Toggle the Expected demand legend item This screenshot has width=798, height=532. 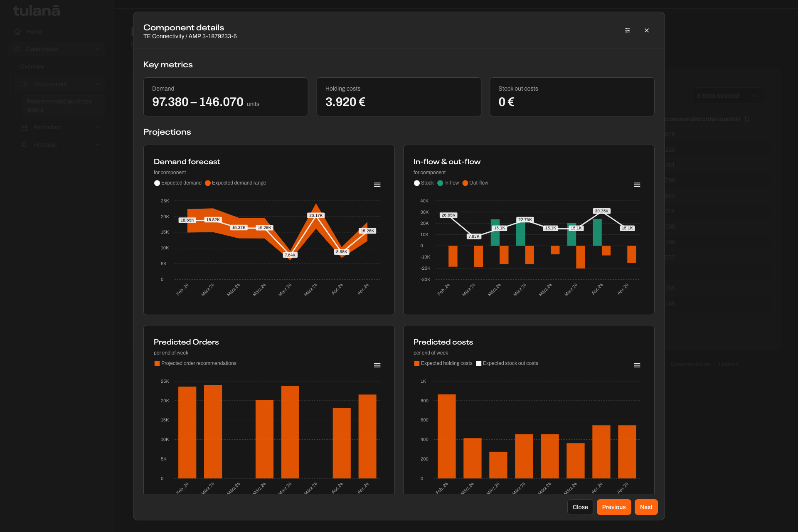click(x=178, y=183)
